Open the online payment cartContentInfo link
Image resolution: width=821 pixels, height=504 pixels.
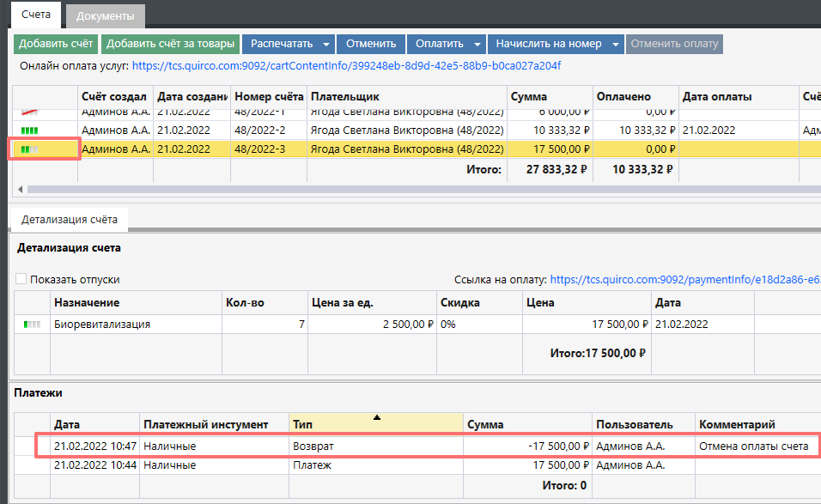click(x=346, y=65)
